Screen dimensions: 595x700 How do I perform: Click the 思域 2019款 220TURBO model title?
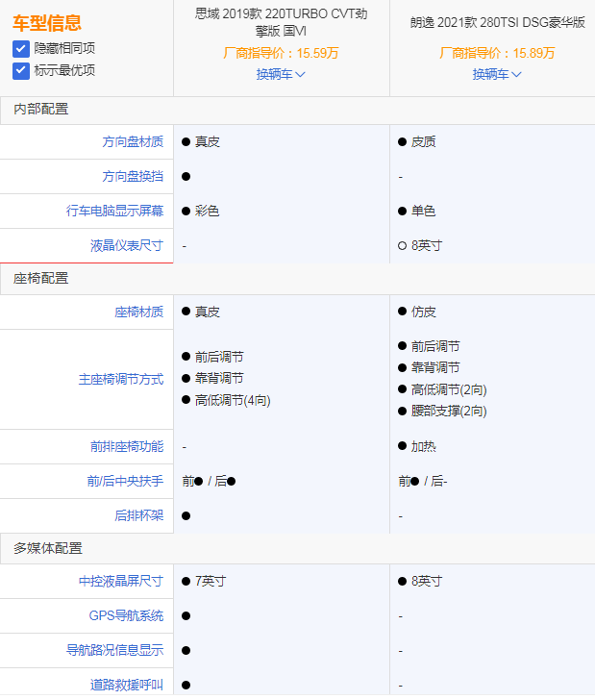click(281, 22)
